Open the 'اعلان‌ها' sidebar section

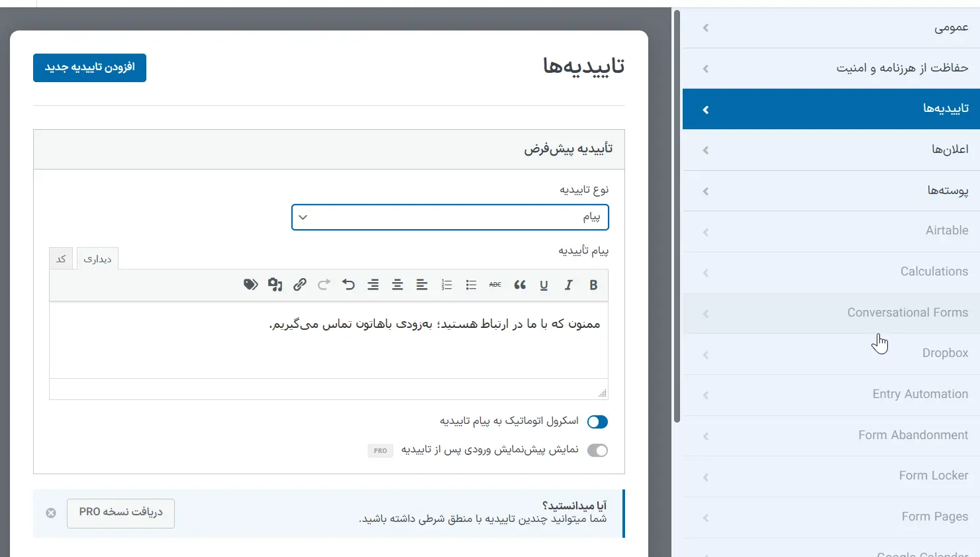click(x=831, y=150)
